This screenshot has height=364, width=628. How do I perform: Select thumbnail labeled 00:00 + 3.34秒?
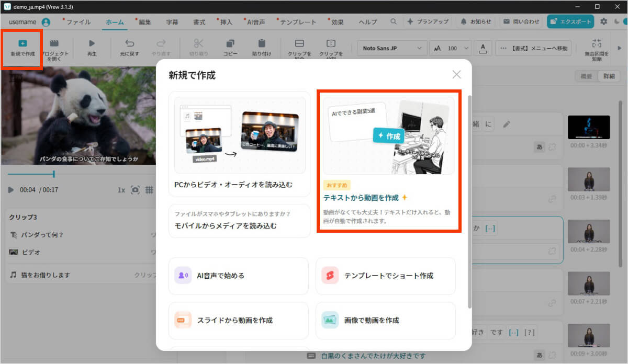[x=589, y=127]
